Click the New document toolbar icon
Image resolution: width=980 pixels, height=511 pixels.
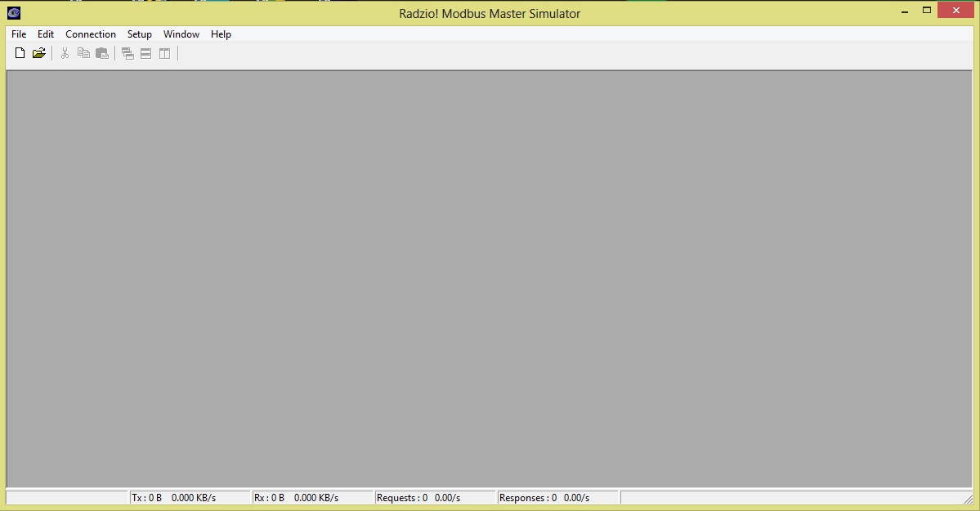20,53
